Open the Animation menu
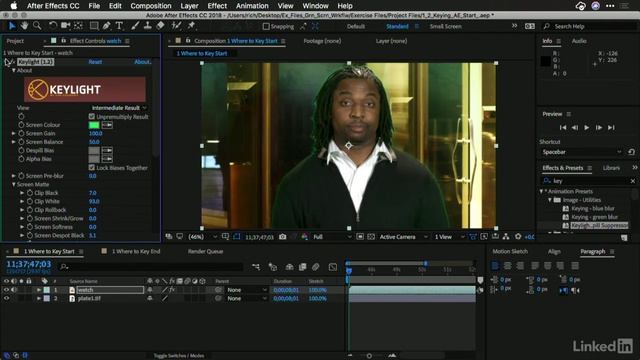Viewport: 640px width, 360px height. [252, 6]
